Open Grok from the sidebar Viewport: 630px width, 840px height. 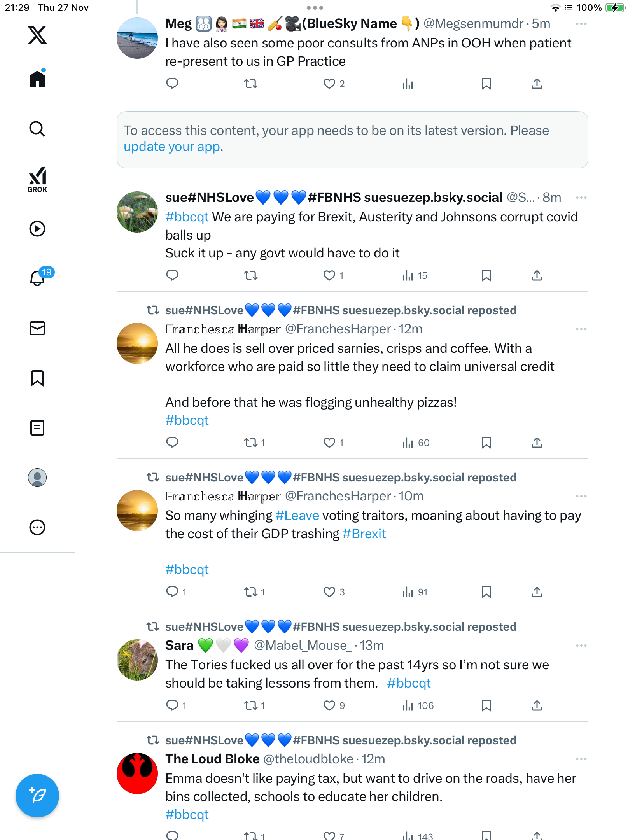[37, 179]
